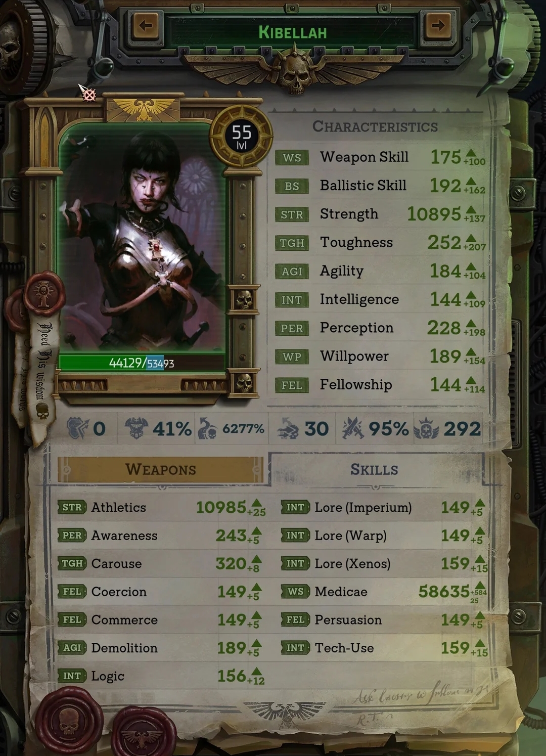
Task: Go to previous character with left arrow
Action: [146, 26]
